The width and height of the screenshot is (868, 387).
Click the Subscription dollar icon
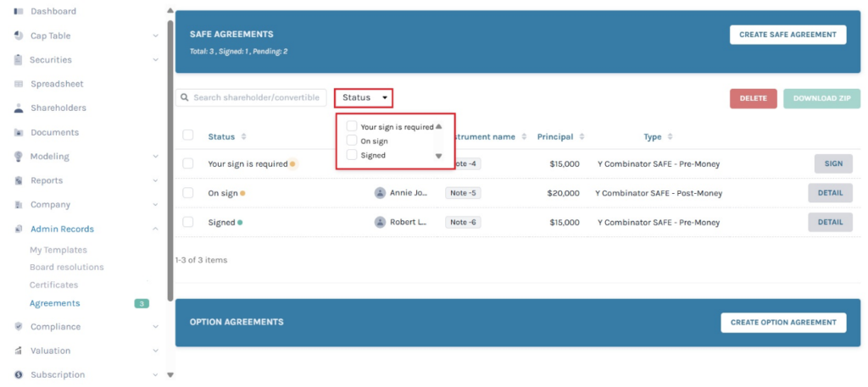[x=19, y=374]
